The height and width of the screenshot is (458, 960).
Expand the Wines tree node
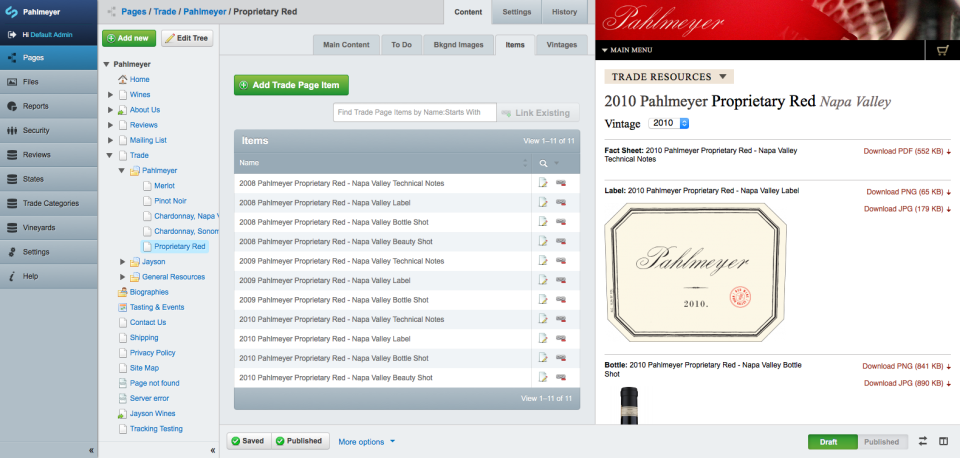pos(110,95)
